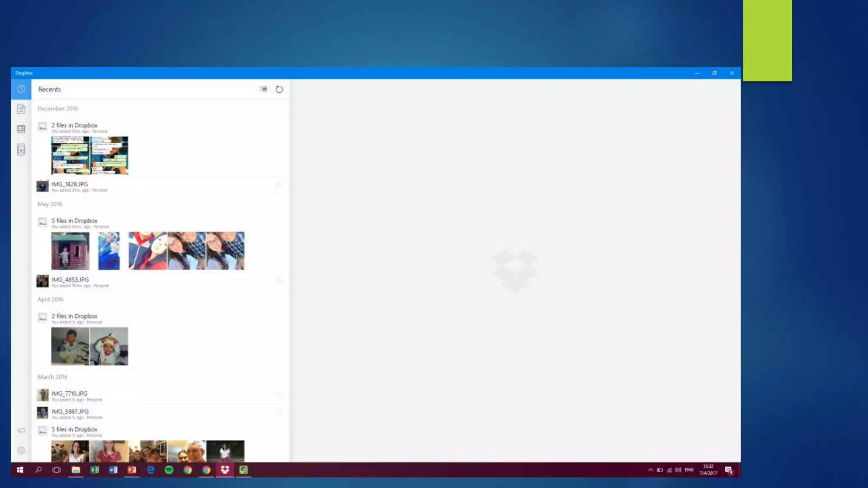Click the playhouse photo thumbnail in May 2016
Image resolution: width=868 pixels, height=488 pixels.
point(70,251)
